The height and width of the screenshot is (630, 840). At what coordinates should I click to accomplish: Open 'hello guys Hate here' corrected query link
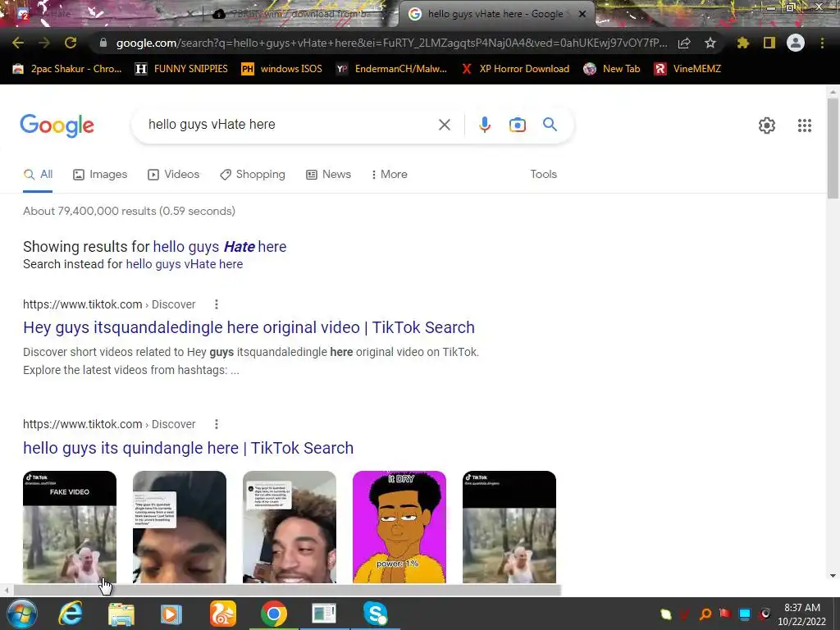(x=220, y=246)
